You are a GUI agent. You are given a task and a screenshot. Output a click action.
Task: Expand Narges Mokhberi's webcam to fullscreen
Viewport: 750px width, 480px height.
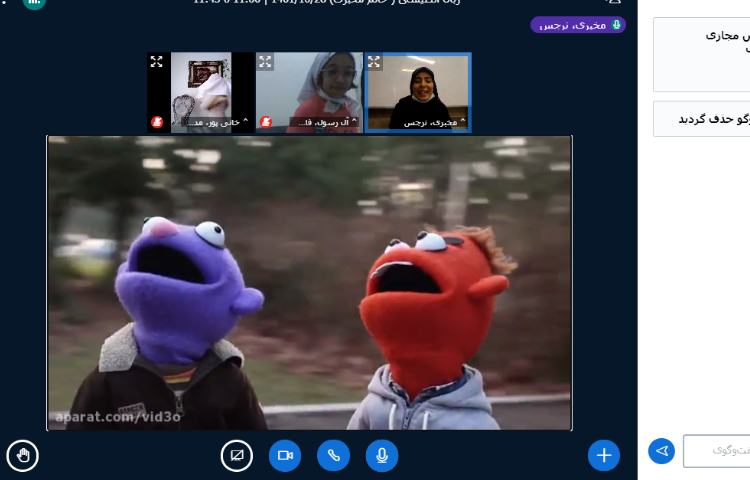tap(374, 62)
